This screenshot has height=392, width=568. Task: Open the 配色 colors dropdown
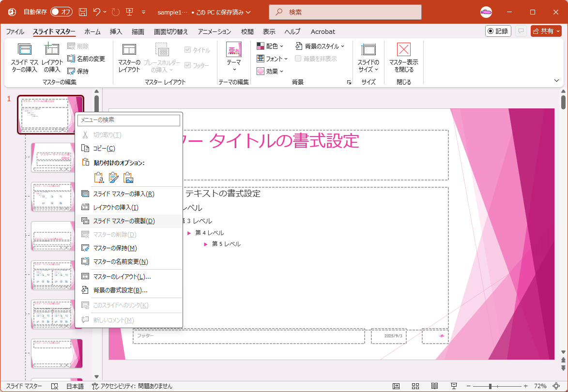[270, 46]
